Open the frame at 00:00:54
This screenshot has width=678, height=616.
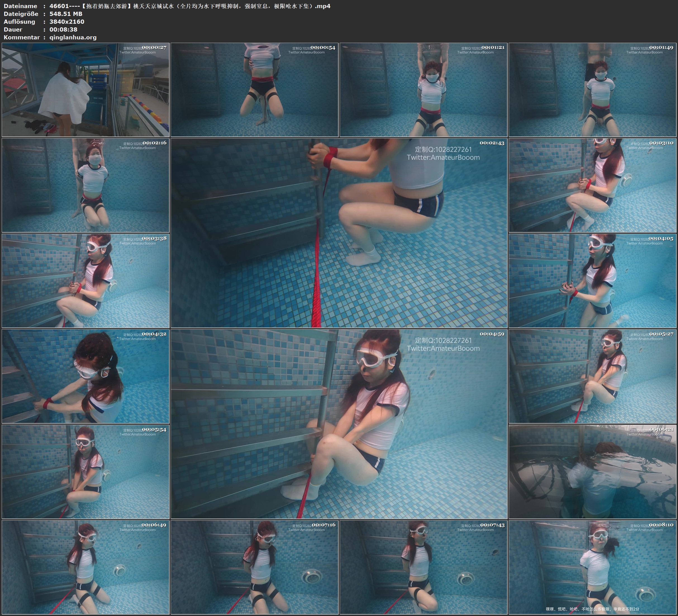(x=254, y=90)
